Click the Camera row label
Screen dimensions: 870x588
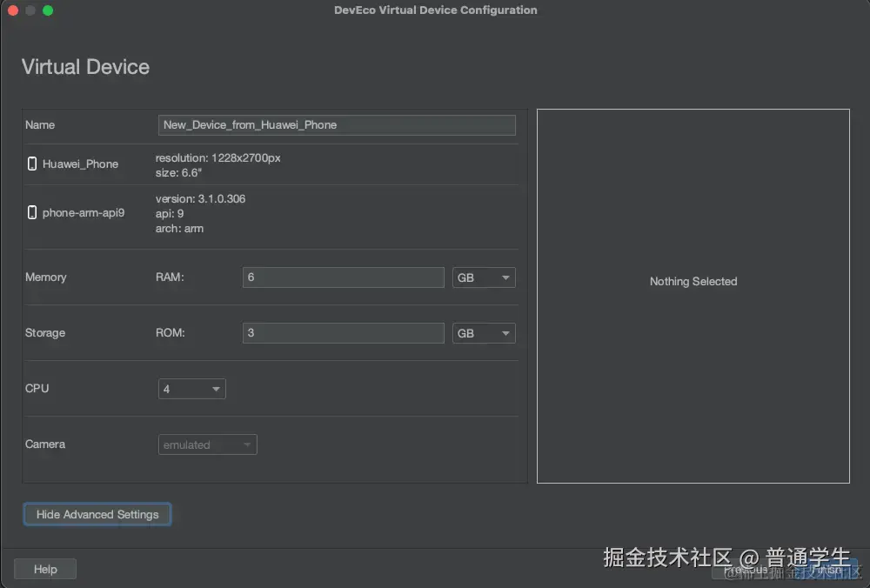(x=45, y=444)
